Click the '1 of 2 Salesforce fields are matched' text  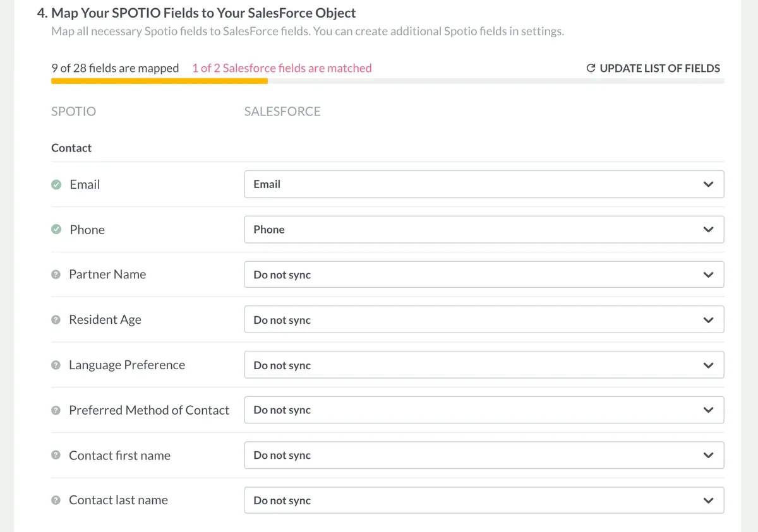tap(282, 68)
